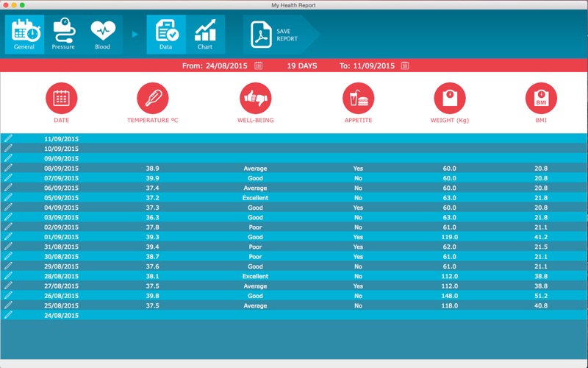Select weight 148.0 in 26/08/2015 row
The image size is (588, 368).
click(450, 296)
